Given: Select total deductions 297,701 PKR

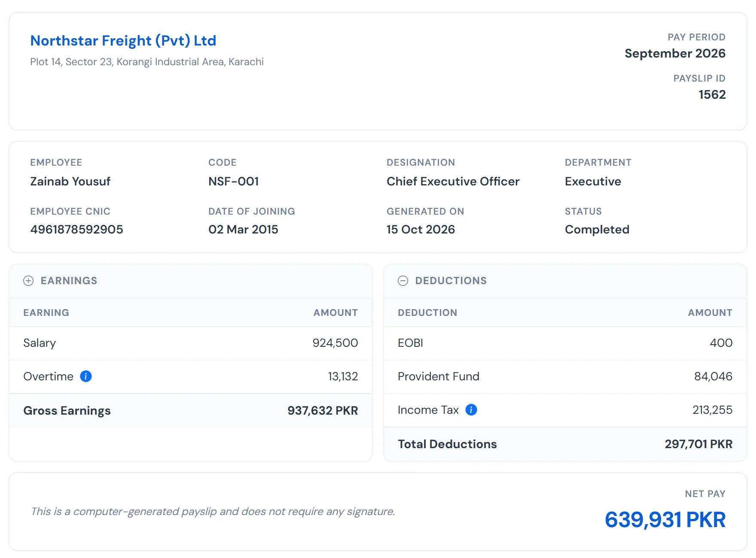Looking at the screenshot, I should click(698, 444).
